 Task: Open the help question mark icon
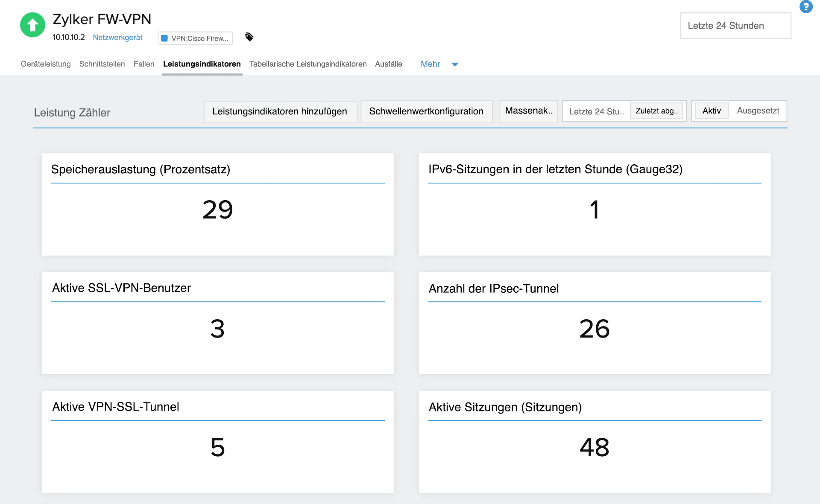tap(806, 7)
